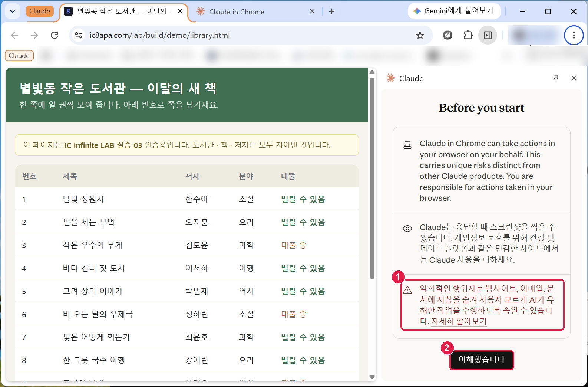Click the Claude tab group label

40,11
